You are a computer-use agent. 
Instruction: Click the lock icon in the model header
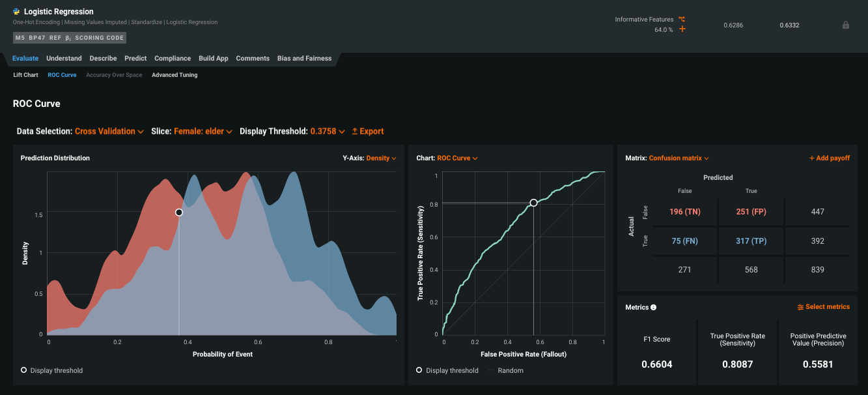(x=845, y=25)
